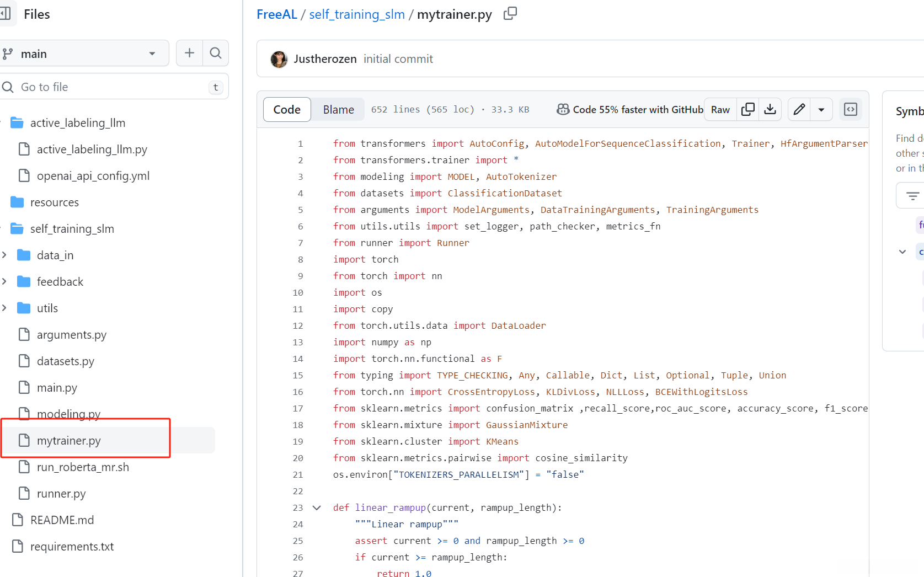The width and height of the screenshot is (924, 577).
Task: Open the main branch dropdown
Action: [83, 54]
